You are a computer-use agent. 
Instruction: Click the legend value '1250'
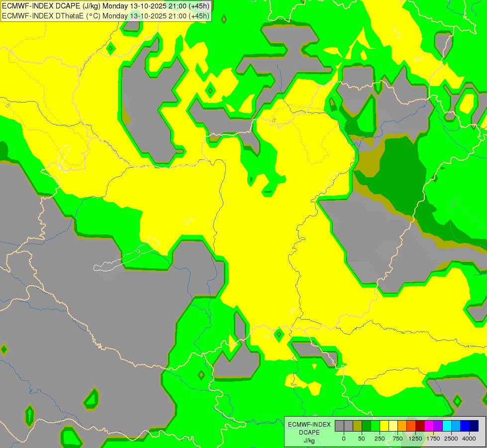415,439
